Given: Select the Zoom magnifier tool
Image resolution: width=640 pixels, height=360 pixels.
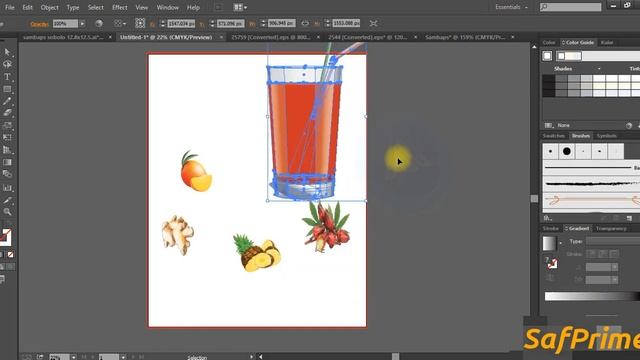Looking at the screenshot, I should (x=7, y=212).
